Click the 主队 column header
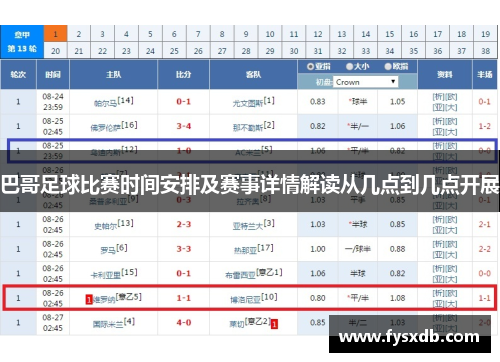This screenshot has width=500, height=362. tap(113, 74)
